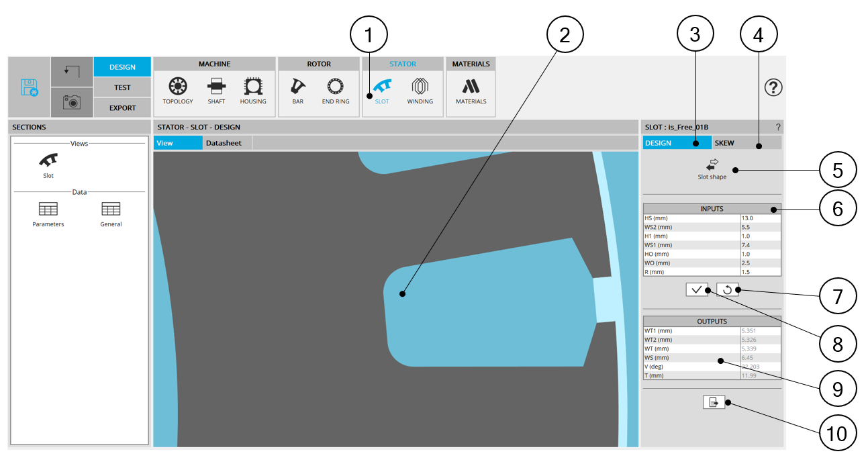
Task: Open the Materials icon
Action: [471, 90]
